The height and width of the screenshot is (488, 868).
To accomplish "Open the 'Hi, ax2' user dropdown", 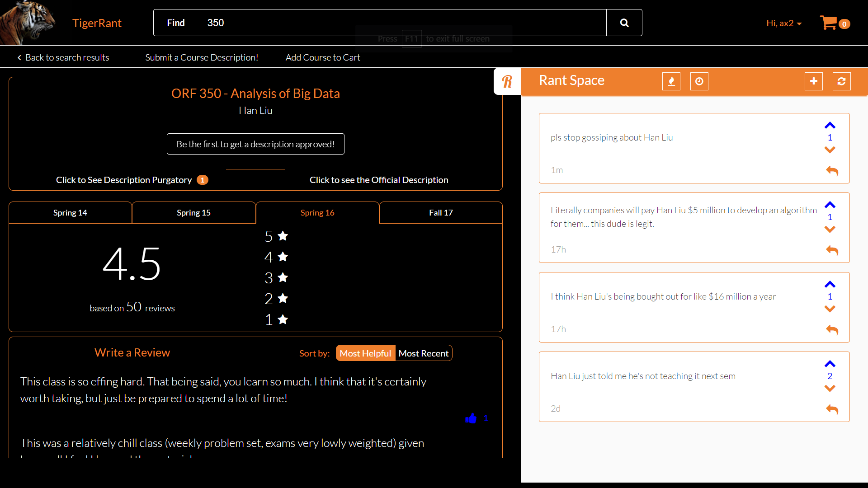I will point(783,23).
